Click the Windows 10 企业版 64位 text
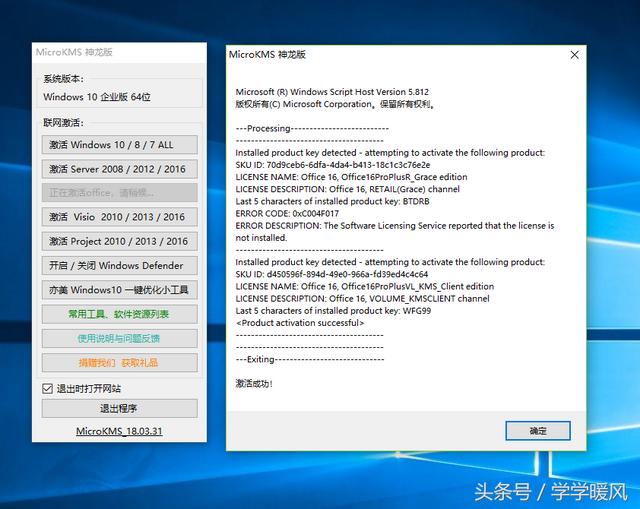The height and width of the screenshot is (509, 640). click(x=97, y=97)
